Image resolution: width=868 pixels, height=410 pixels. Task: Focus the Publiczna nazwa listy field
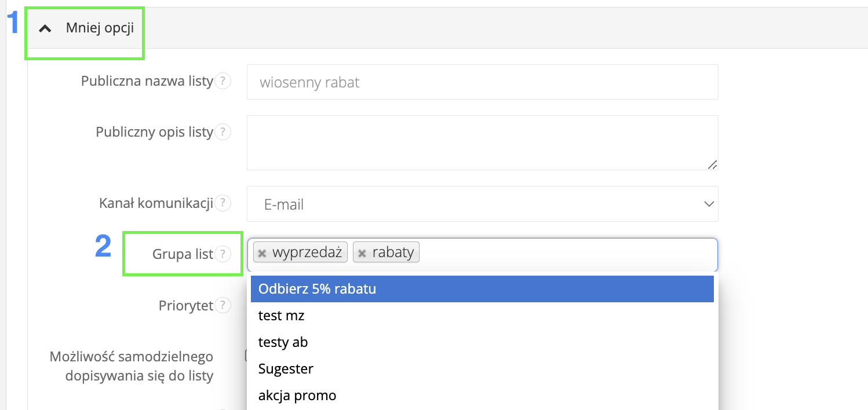pos(482,82)
